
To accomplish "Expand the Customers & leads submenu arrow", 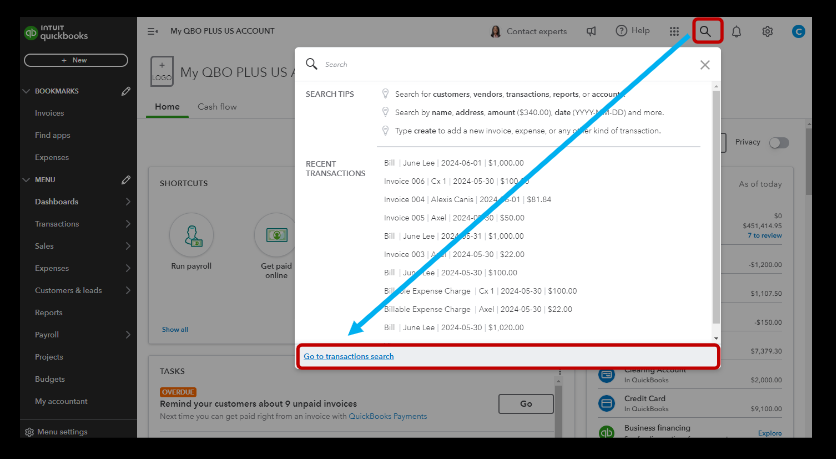I will (x=128, y=290).
